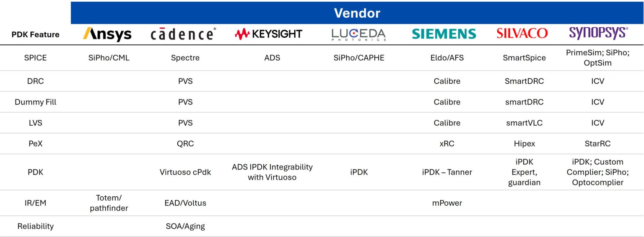The image size is (644, 237).
Task: Click the Luceda Photonics logo
Action: point(358,34)
